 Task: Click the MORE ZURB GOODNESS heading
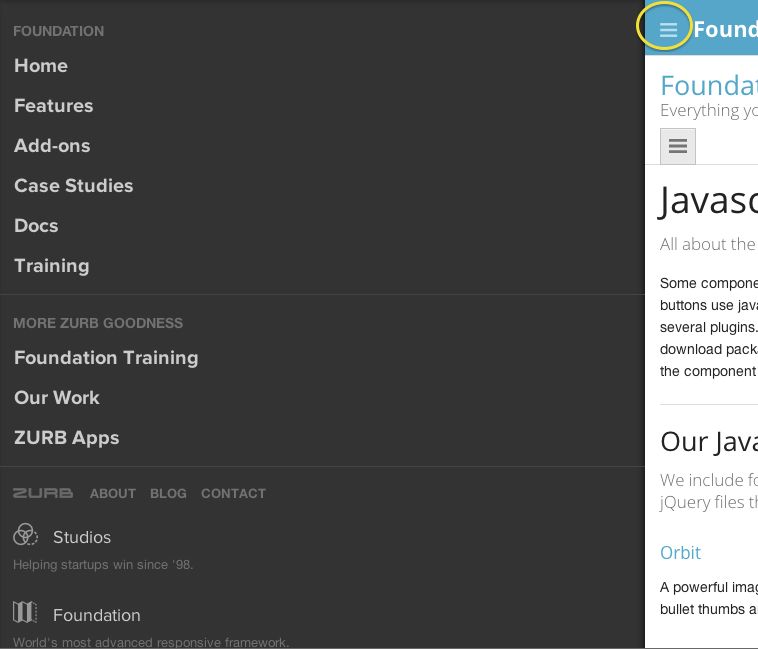[x=98, y=323]
